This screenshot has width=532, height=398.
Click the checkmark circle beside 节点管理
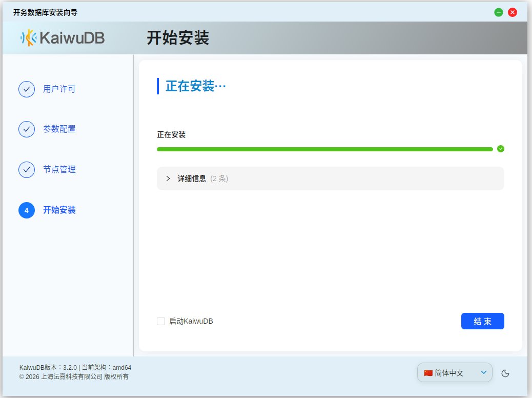point(27,170)
